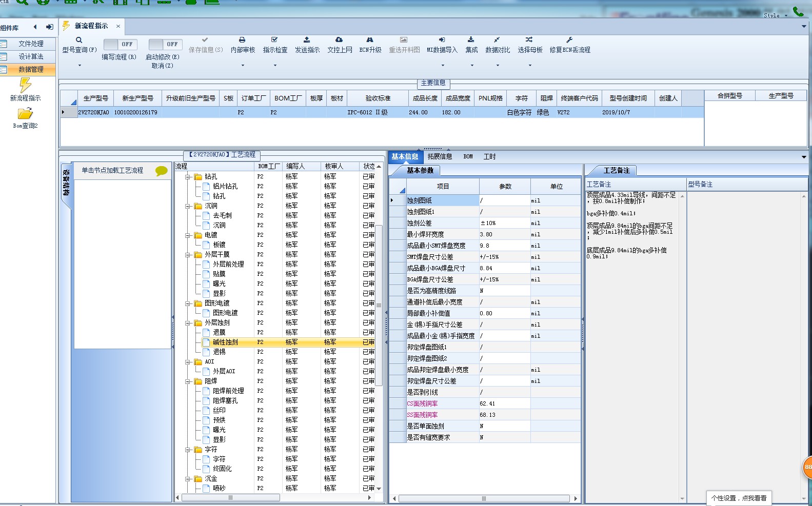The image size is (812, 506).
Task: Open dropdown arrow under 型号查询(F)
Action: (80, 66)
